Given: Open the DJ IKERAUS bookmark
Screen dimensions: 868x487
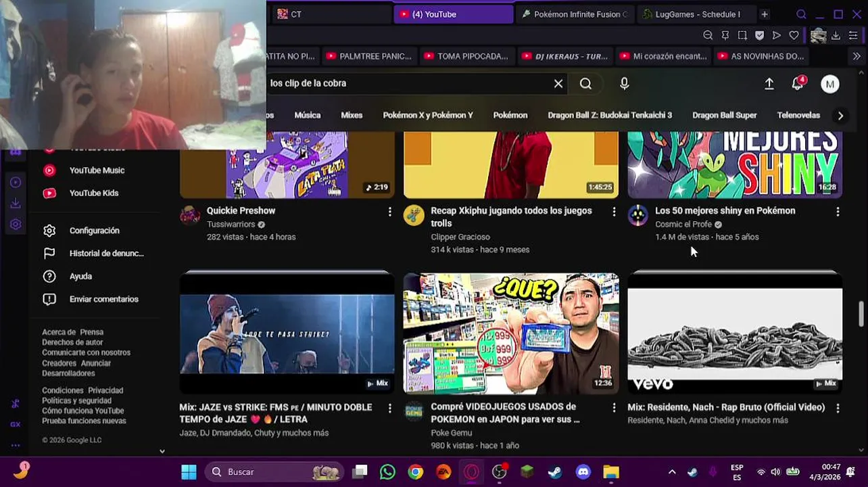Looking at the screenshot, I should click(564, 56).
